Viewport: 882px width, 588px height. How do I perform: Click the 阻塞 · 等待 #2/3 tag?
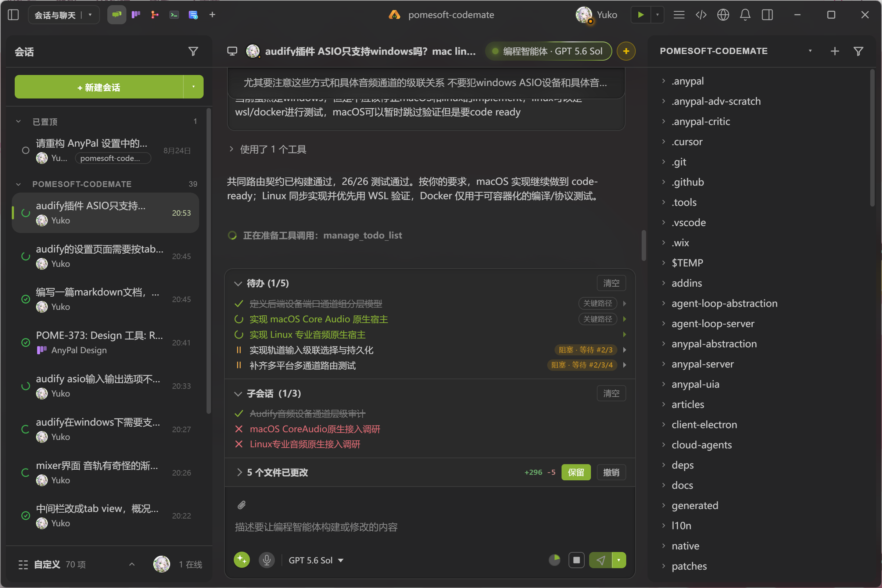585,349
